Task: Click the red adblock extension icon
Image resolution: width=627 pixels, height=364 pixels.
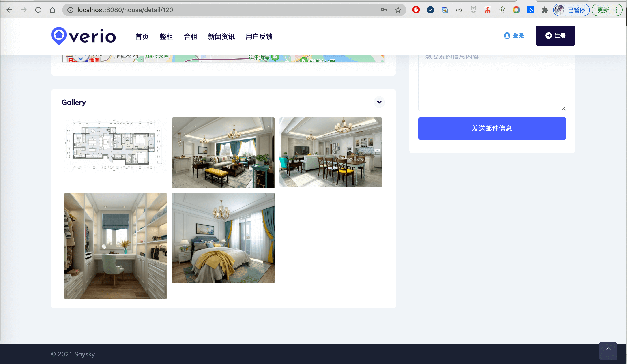Action: (416, 10)
